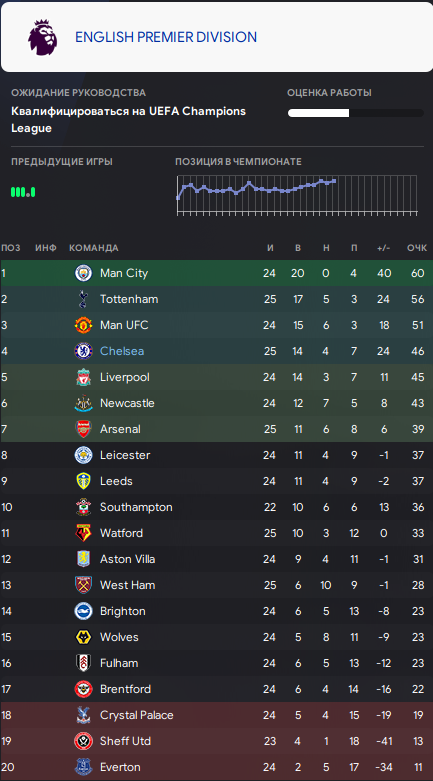This screenshot has width=433, height=781.
Task: Click the Liverpool club crest
Action: (83, 377)
